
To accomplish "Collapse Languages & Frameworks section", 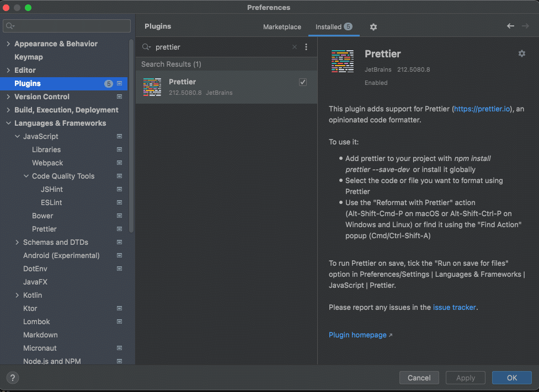I will (x=8, y=123).
